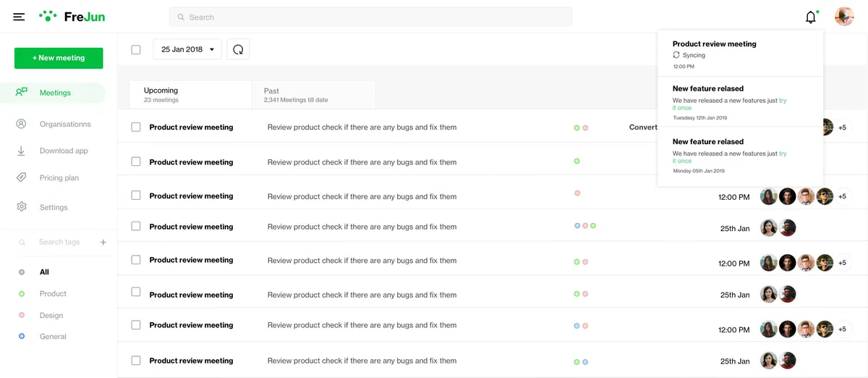Select the Upcoming meetings tab
Image resolution: width=868 pixels, height=378 pixels.
click(190, 95)
